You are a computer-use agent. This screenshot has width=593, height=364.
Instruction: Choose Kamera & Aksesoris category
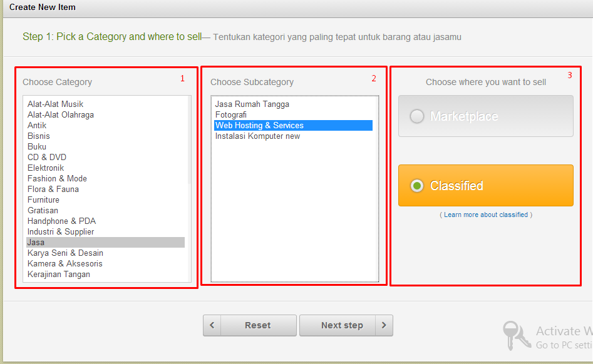pos(64,263)
